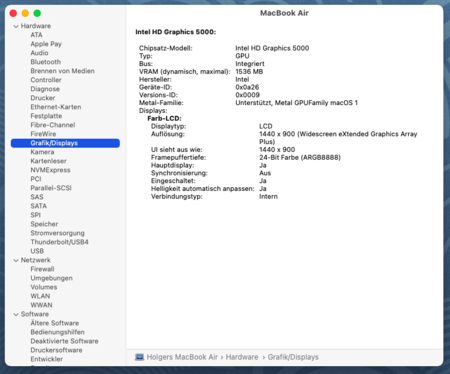This screenshot has width=450, height=374.
Task: Click the Intel HD Graphics 5000 heading
Action: point(176,32)
